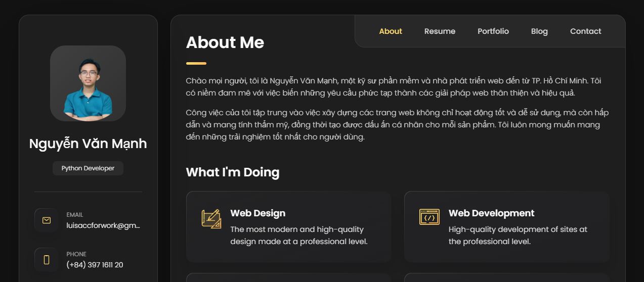Viewport: 644px width, 282px height.
Task: Go to the Portfolio tab
Action: coord(493,31)
